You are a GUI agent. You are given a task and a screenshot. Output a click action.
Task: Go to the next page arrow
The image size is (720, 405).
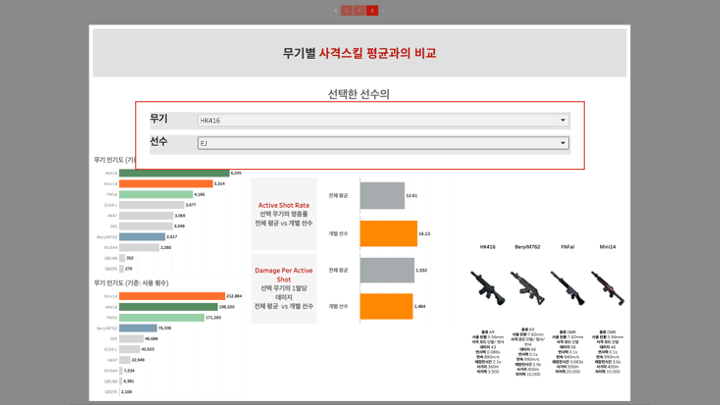point(383,10)
